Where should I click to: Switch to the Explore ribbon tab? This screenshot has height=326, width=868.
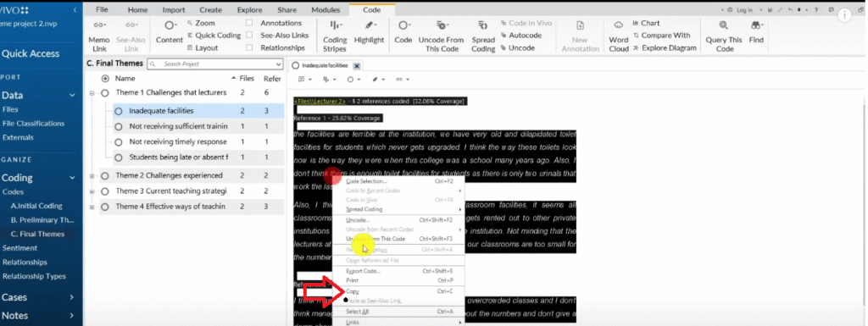coord(250,10)
